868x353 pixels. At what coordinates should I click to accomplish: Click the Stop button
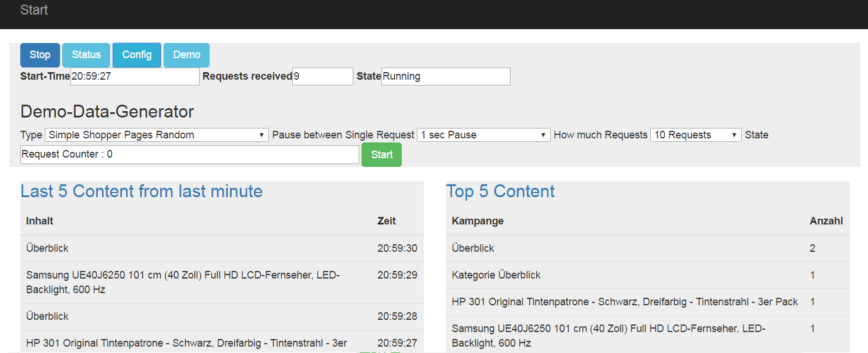point(40,55)
